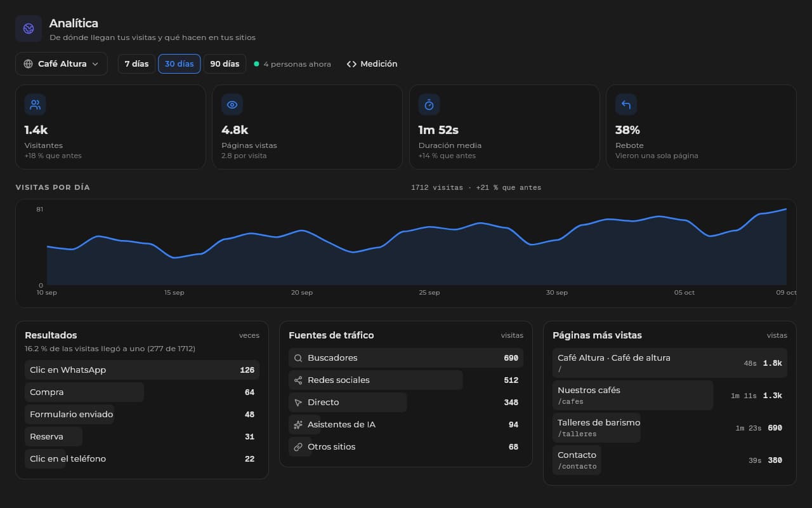This screenshot has height=508, width=812.
Task: Click the 4 personas ahora indicator text
Action: [297, 64]
